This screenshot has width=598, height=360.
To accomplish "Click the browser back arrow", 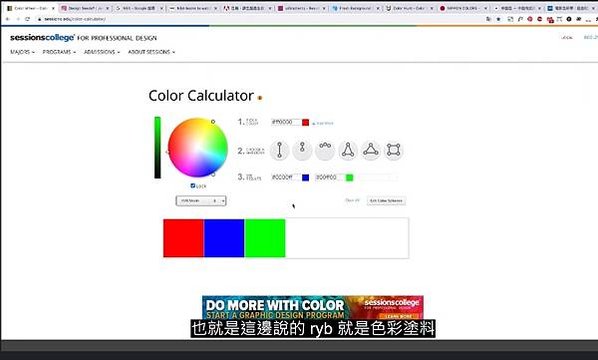I will [7, 19].
